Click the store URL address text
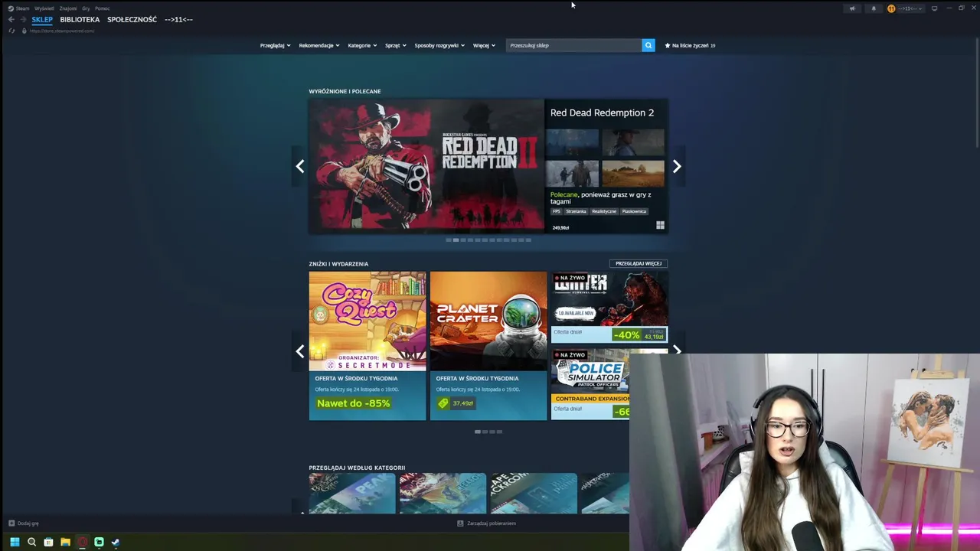This screenshot has width=980, height=551. click(x=62, y=31)
